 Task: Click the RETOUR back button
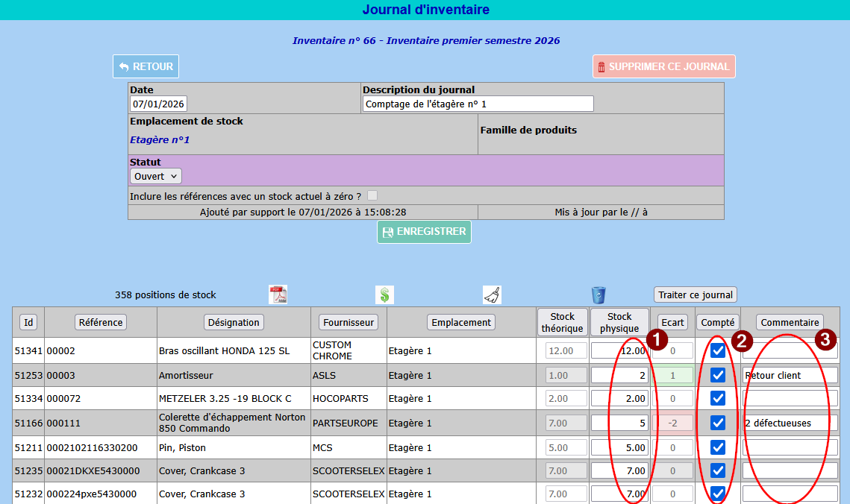tap(146, 66)
